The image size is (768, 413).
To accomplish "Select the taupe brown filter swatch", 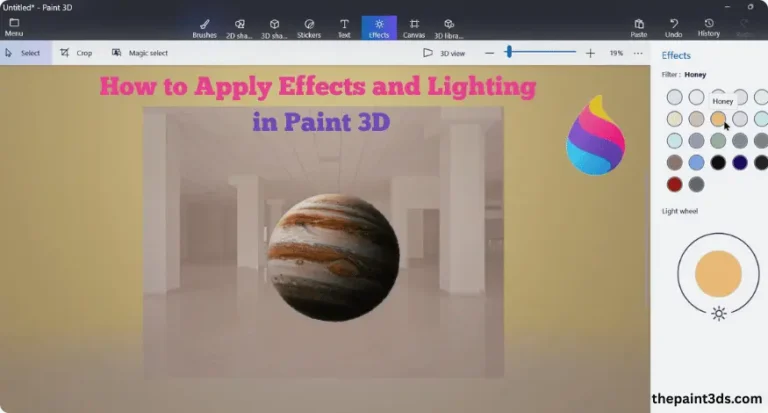I will click(674, 163).
